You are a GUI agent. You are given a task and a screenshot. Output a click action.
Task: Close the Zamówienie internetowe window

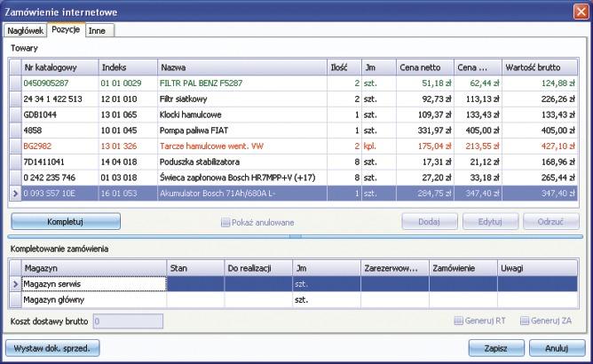581,12
